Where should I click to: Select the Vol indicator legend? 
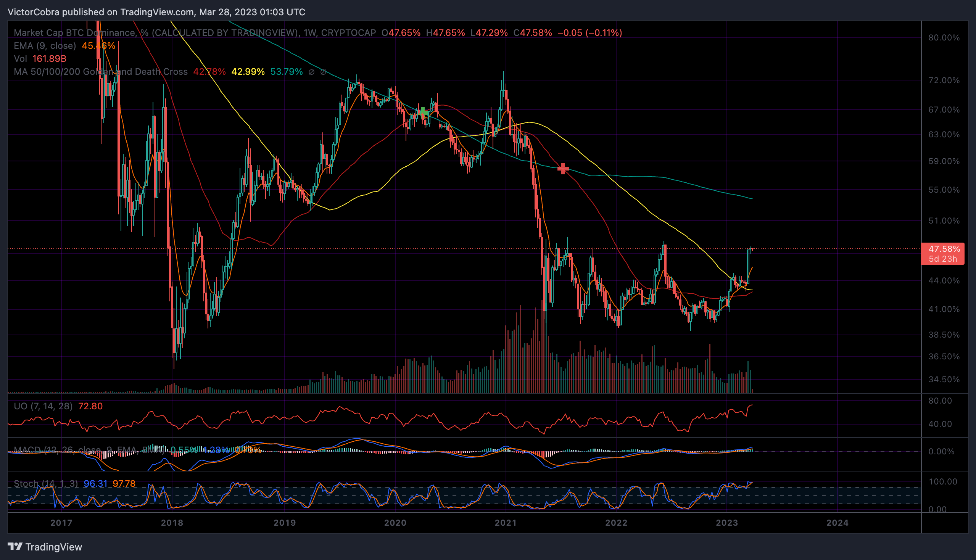coord(20,59)
